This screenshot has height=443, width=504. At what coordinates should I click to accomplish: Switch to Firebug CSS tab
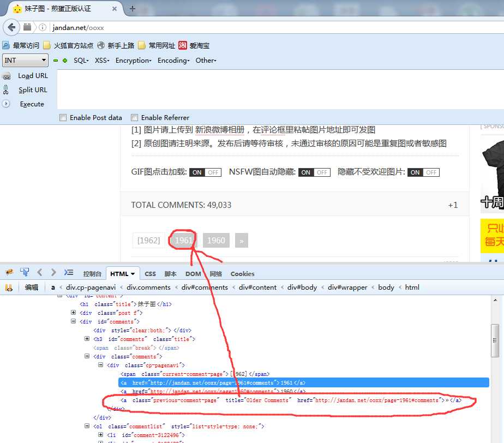point(150,273)
